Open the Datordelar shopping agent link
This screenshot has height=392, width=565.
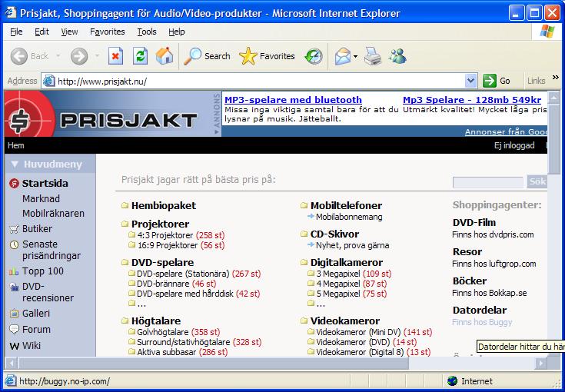click(x=480, y=311)
